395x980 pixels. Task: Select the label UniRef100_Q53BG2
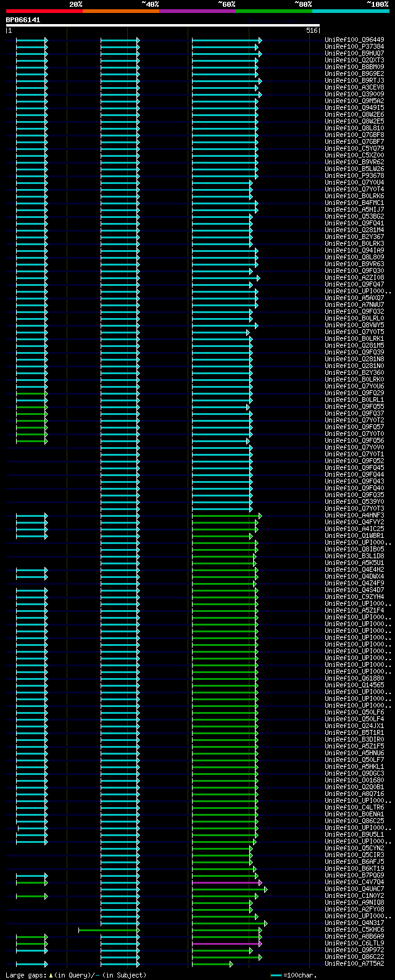coord(354,217)
